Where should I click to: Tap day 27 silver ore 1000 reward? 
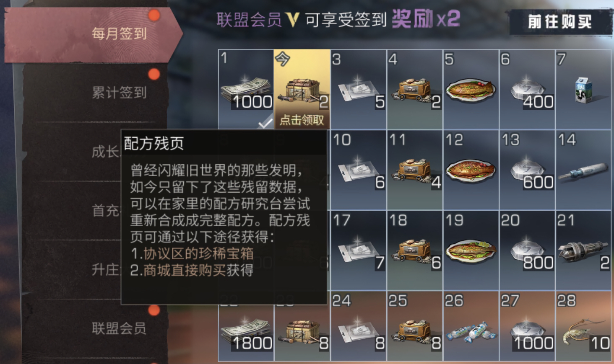(527, 326)
